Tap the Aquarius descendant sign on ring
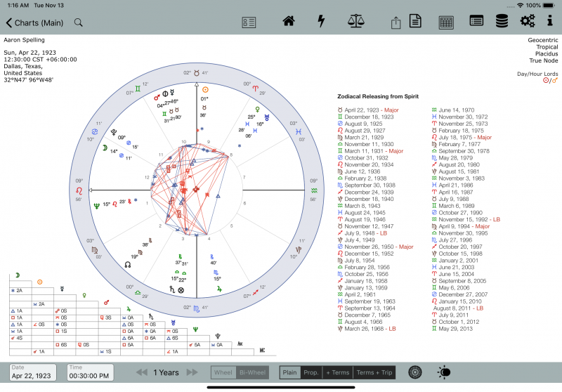This screenshot has height=392, width=562. point(314,190)
